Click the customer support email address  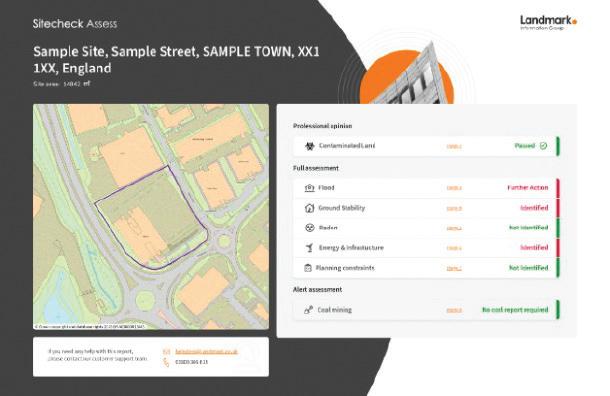pos(206,352)
